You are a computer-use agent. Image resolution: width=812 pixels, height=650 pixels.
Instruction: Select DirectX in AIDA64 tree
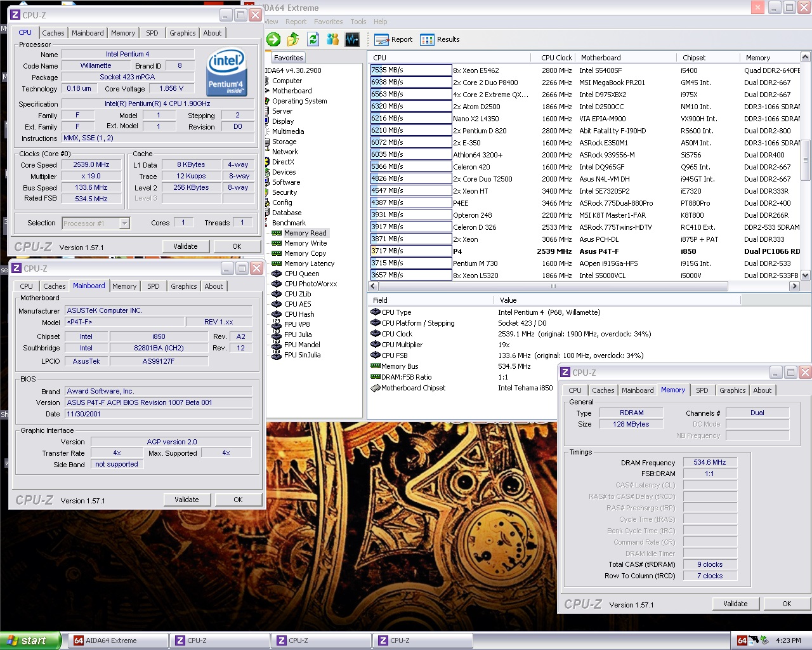tap(283, 162)
